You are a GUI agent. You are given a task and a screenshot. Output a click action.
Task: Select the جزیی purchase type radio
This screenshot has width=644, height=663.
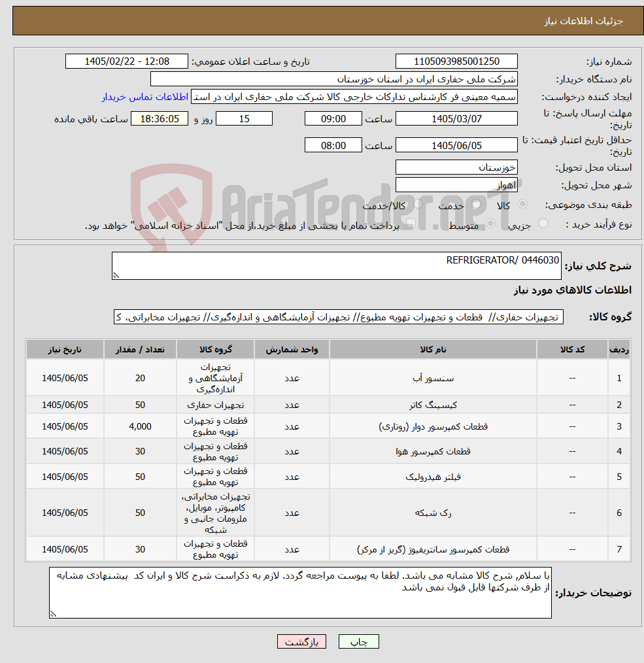[x=543, y=224]
